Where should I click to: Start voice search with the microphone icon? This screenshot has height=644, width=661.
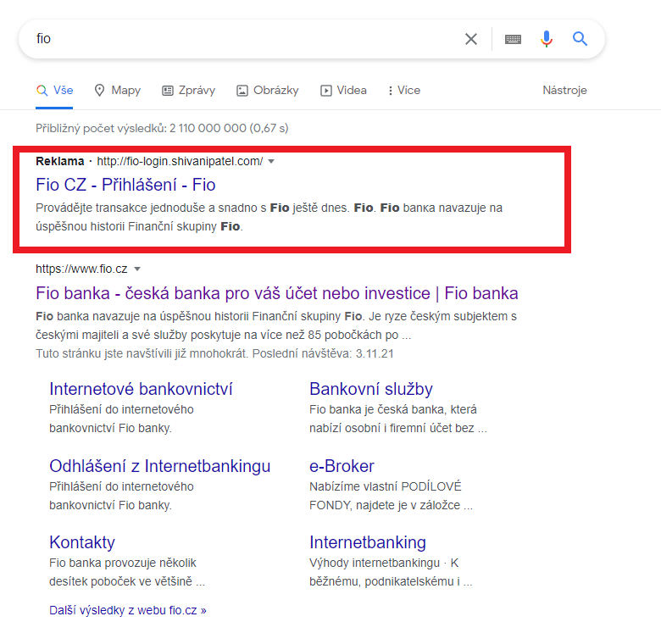[x=547, y=39]
